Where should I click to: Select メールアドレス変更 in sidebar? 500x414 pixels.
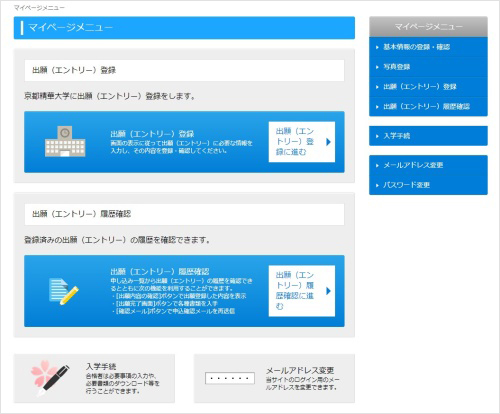(x=428, y=165)
